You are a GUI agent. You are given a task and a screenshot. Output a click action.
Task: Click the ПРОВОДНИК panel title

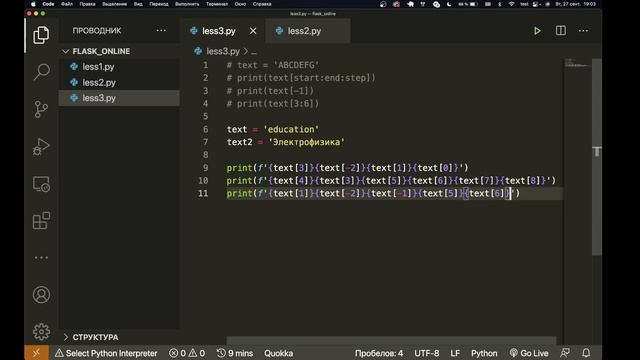click(x=97, y=31)
